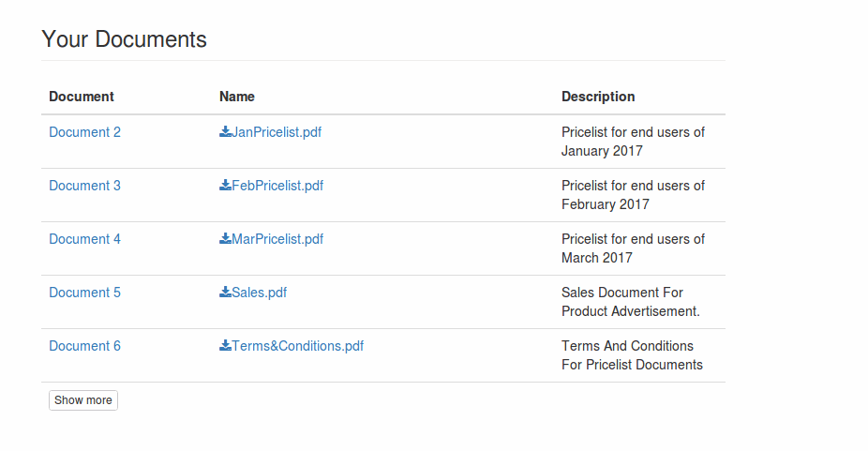This screenshot has height=451, width=868.
Task: Open the Document 4 link
Action: point(84,239)
